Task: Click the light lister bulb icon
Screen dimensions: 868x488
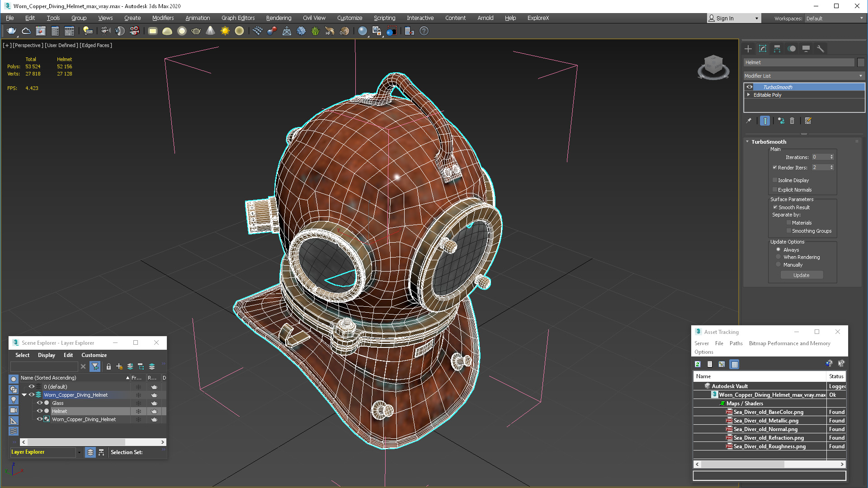Action: tap(88, 31)
